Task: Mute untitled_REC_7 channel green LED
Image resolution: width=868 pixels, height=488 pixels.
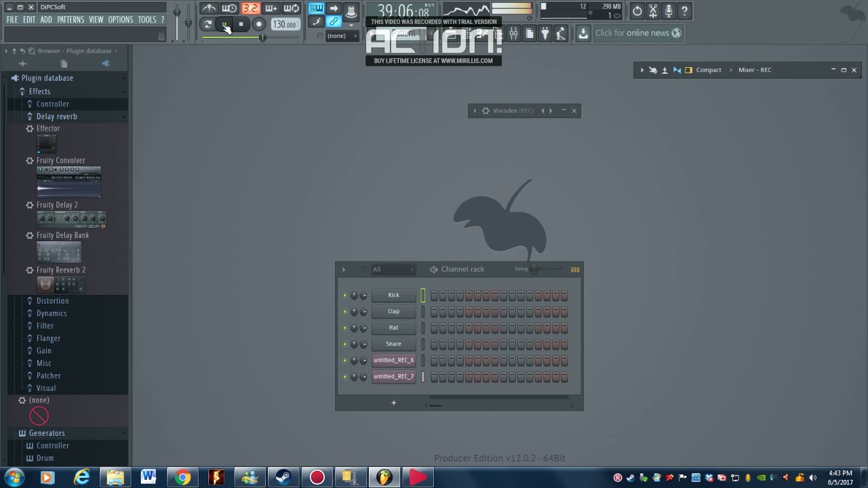Action: click(x=344, y=377)
